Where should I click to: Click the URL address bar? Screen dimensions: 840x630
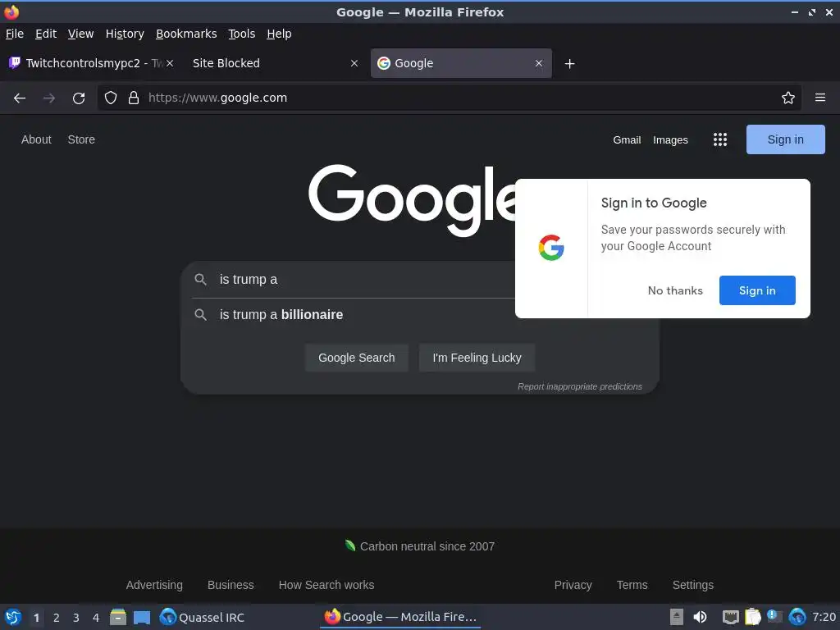click(x=450, y=98)
